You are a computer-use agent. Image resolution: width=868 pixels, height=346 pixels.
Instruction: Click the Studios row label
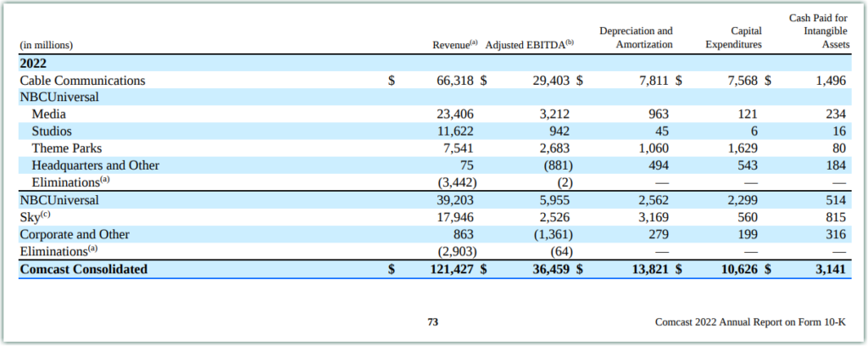pyautogui.click(x=52, y=131)
